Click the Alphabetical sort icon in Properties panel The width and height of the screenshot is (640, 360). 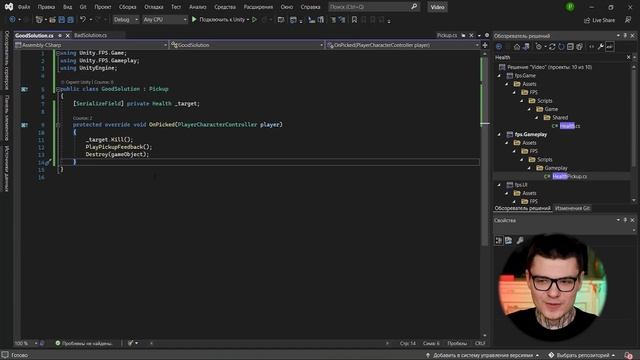click(x=509, y=240)
